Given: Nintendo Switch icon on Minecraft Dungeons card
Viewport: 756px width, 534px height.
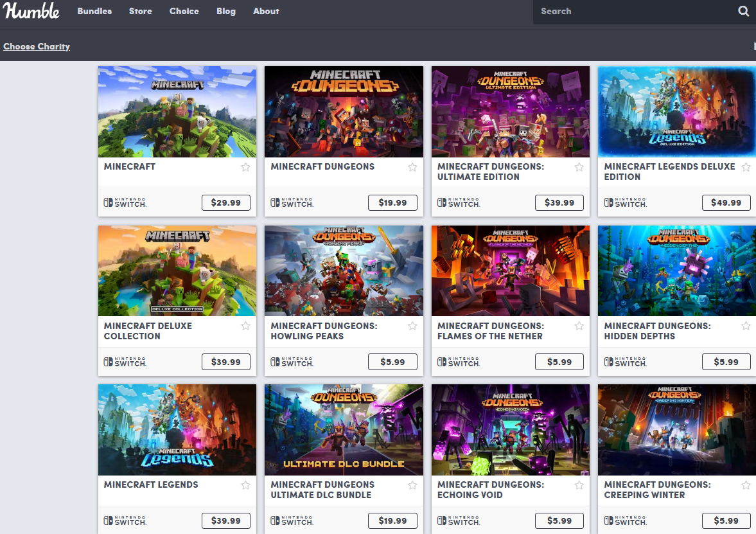Looking at the screenshot, I should point(292,202).
